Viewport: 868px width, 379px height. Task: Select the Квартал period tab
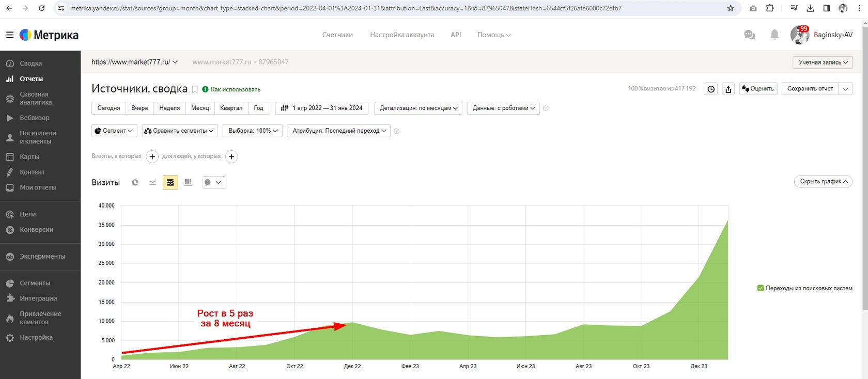[231, 108]
